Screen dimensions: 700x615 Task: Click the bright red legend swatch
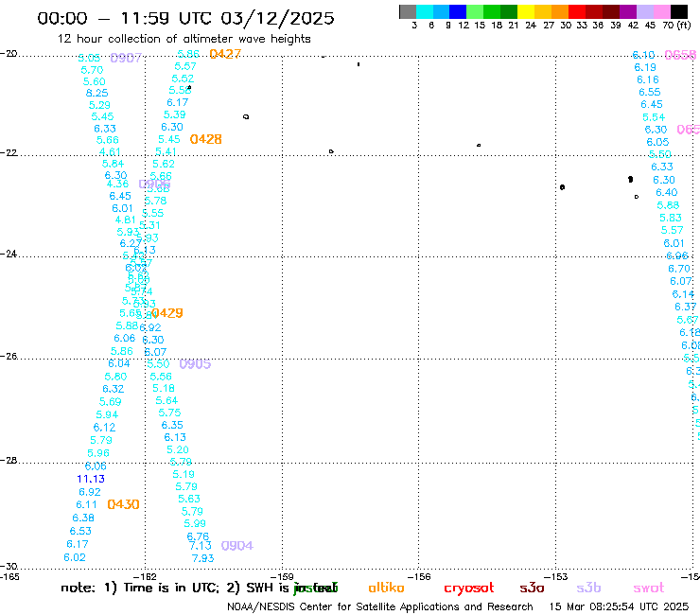click(x=577, y=11)
